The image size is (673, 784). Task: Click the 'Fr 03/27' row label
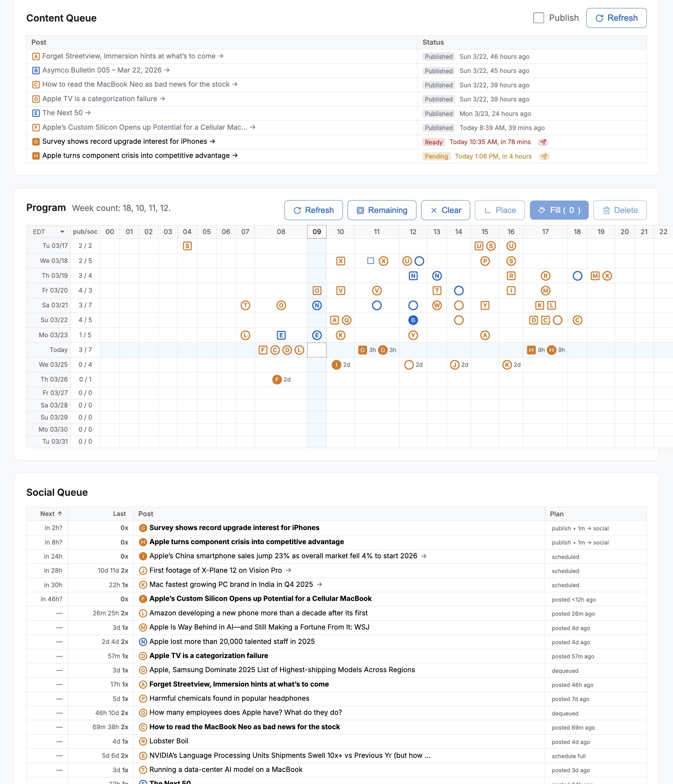pos(55,393)
